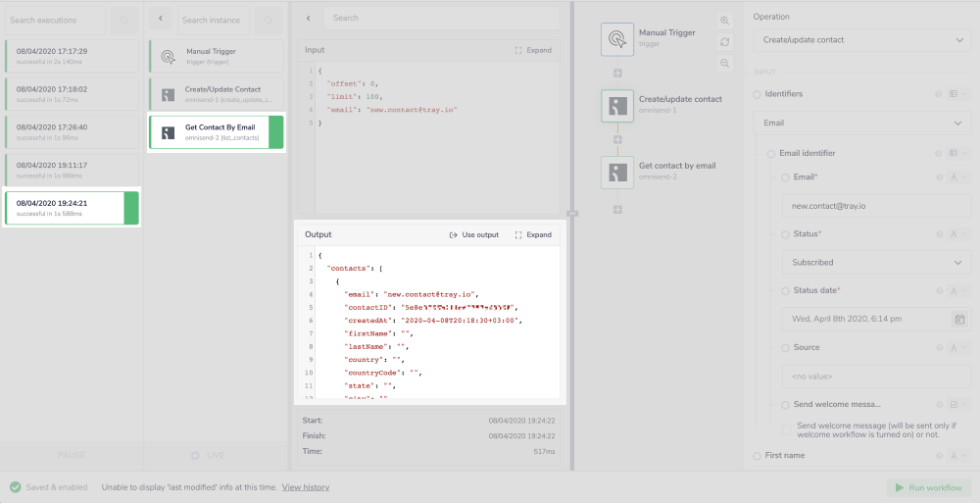The image size is (980, 504).
Task: Open the Status date calendar picker icon
Action: [x=959, y=319]
